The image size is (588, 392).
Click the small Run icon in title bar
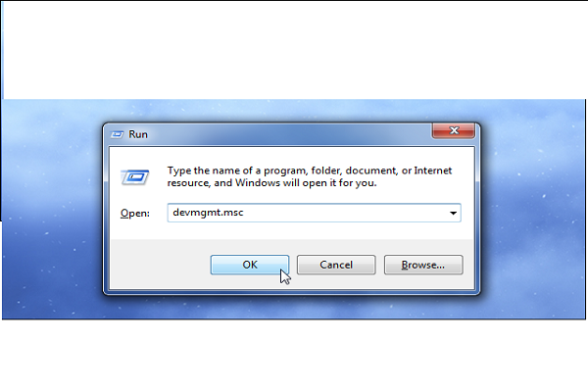pos(117,134)
